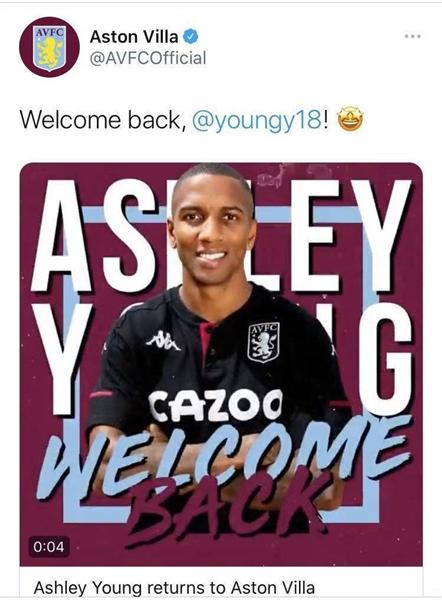Click the Kappa logo on the shirt

click(x=163, y=340)
